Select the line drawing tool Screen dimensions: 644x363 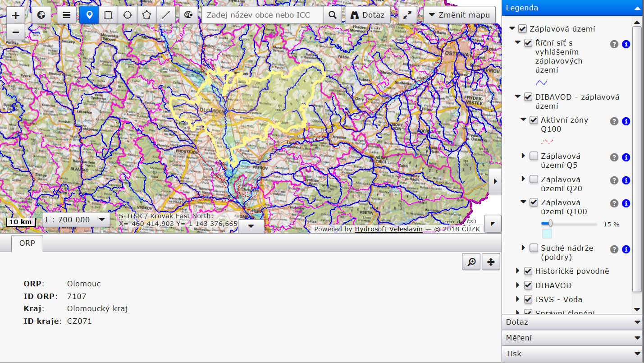[166, 15]
